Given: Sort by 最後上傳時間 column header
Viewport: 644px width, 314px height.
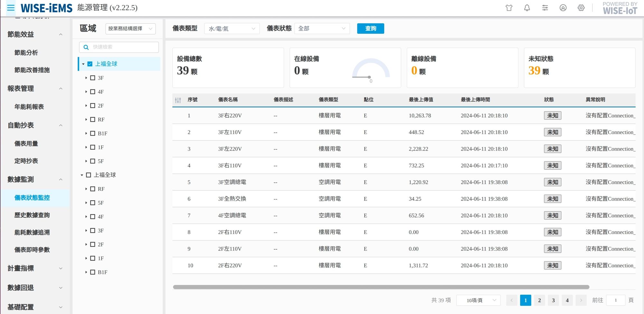Looking at the screenshot, I should (475, 100).
